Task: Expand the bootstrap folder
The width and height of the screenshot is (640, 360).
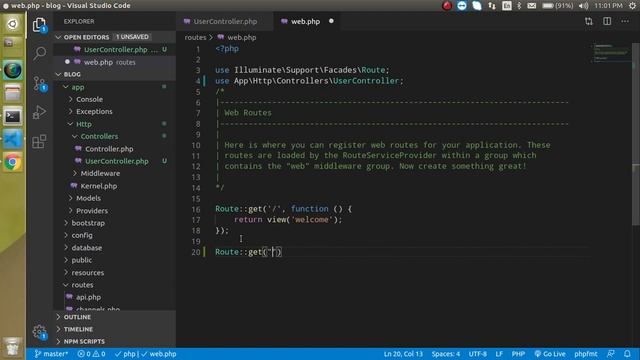Action: 88,223
